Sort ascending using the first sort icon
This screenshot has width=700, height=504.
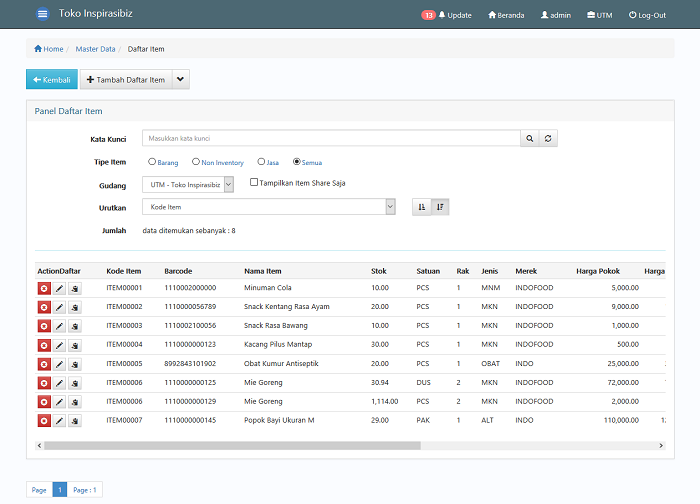coord(421,207)
